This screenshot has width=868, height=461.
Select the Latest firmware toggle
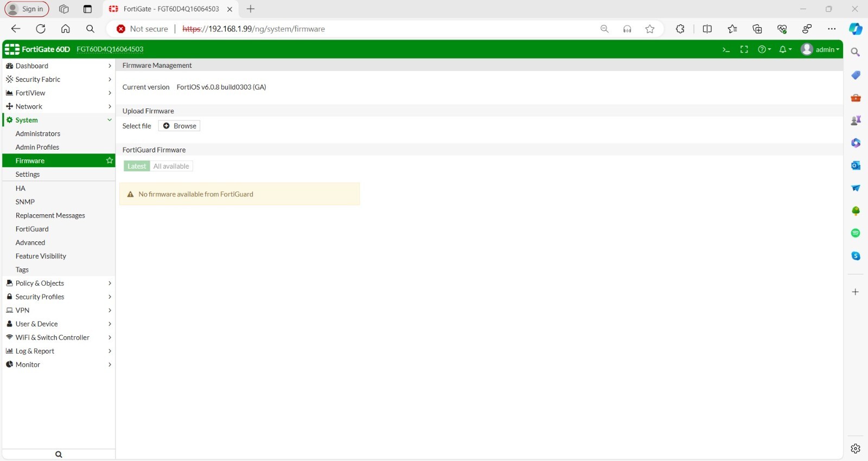[x=137, y=167]
